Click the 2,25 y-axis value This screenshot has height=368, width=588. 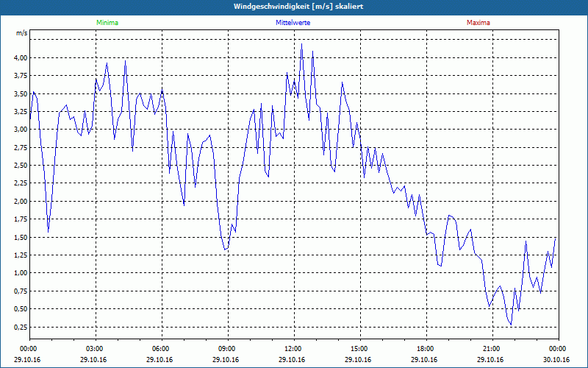(x=21, y=183)
